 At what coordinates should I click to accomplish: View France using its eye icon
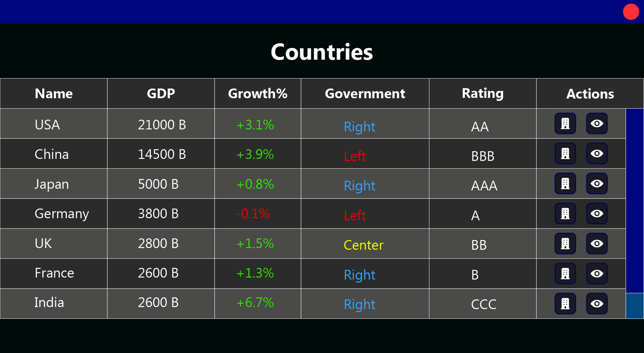tap(597, 273)
